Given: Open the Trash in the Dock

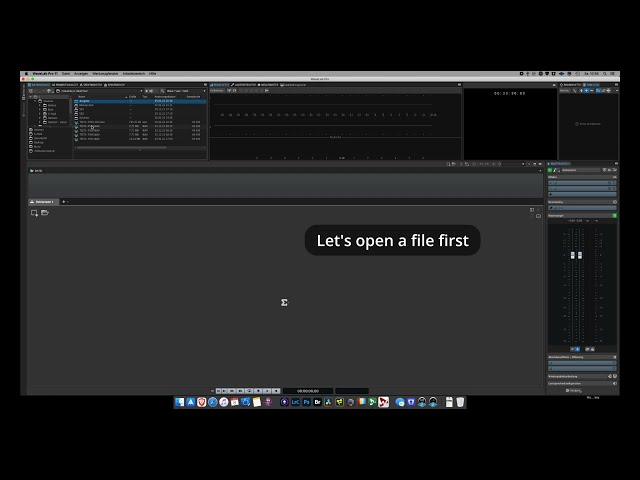Looking at the screenshot, I should tap(460, 402).
